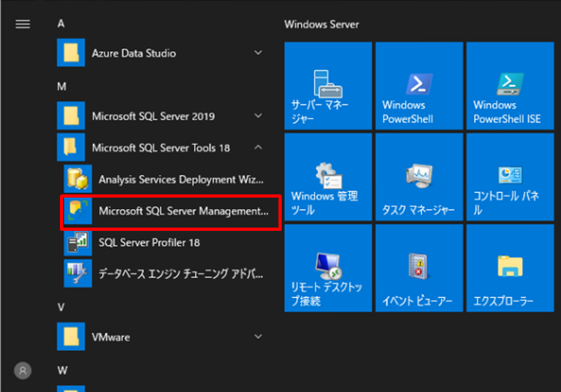Image resolution: width=561 pixels, height=392 pixels.
Task: Click the データベース エンジン チューニング icon
Action: [x=78, y=274]
